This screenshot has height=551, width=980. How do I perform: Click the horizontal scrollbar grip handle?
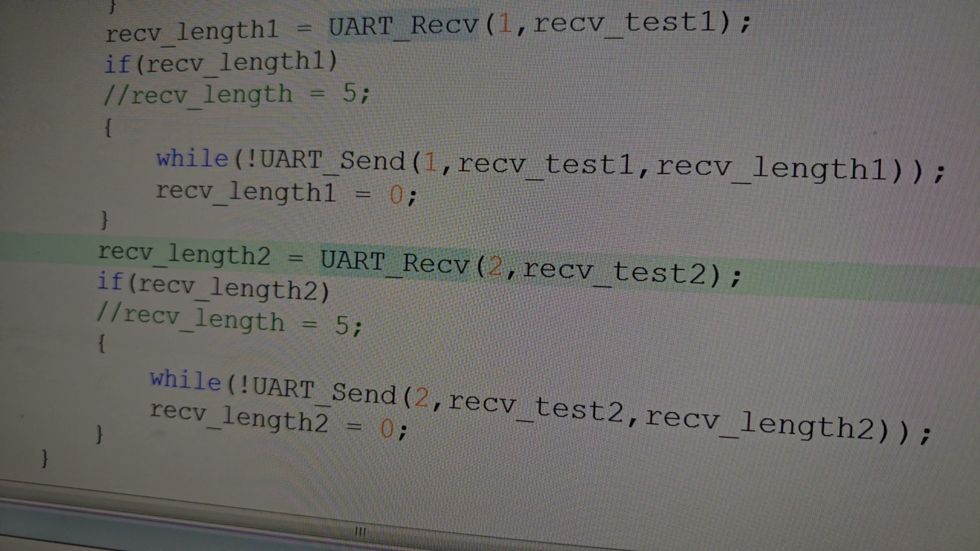360,532
